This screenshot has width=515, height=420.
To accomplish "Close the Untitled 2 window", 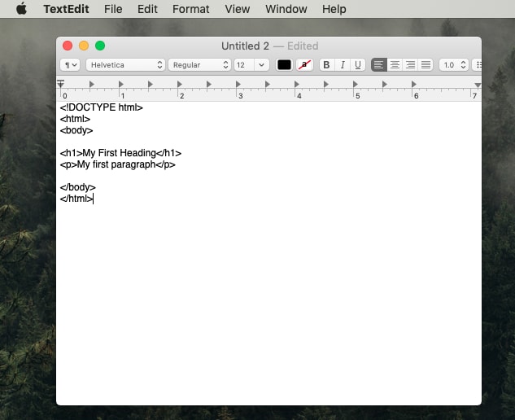I will [68, 46].
